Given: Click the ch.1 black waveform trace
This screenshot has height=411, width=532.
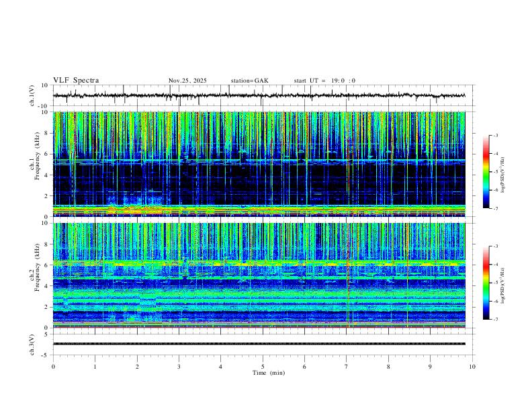Looking at the screenshot, I should click(x=259, y=95).
